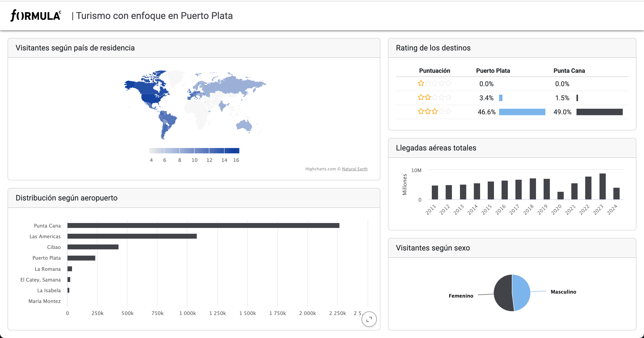
Task: Click the Formula logo in header
Action: (36, 15)
